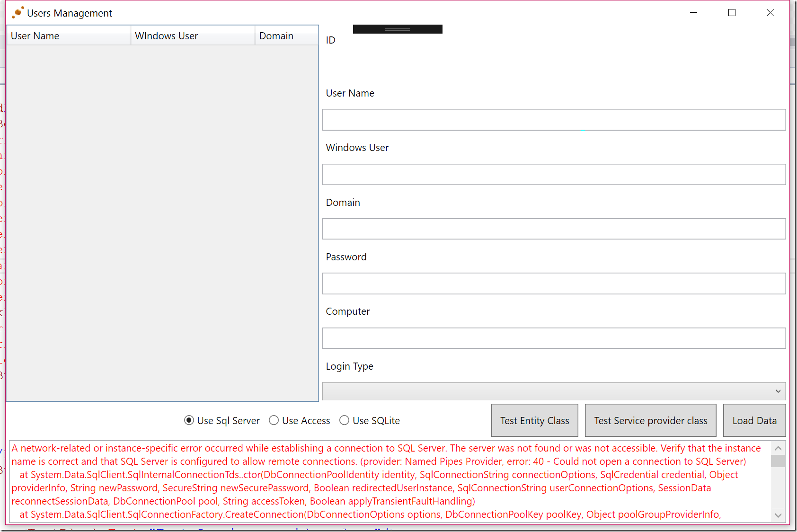Click the WIndows User column header
This screenshot has width=797, height=532.
pyautogui.click(x=192, y=36)
